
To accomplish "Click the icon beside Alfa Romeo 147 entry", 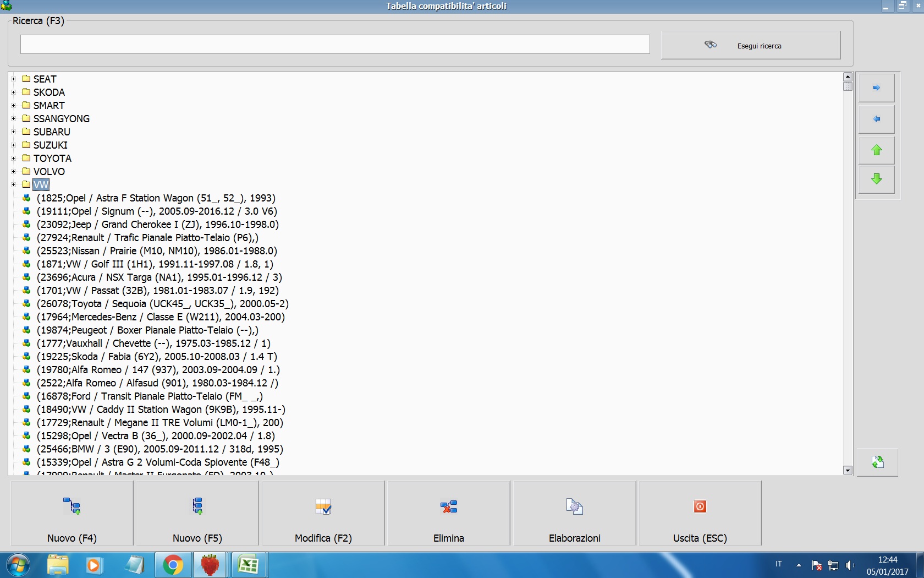I will coord(26,369).
